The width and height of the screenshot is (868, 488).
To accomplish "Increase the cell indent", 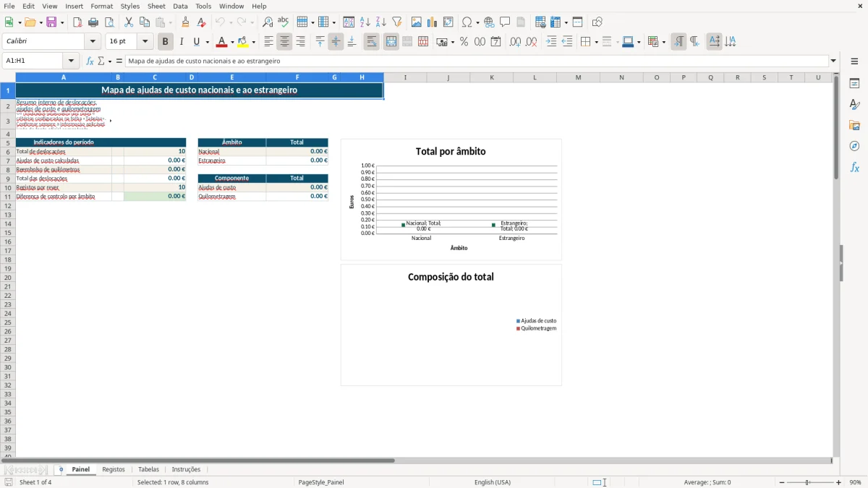I will pyautogui.click(x=551, y=42).
